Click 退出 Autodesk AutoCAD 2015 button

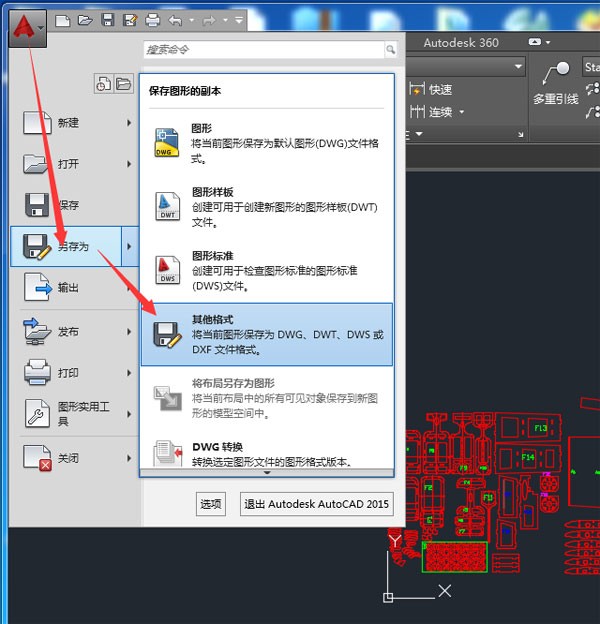click(x=317, y=504)
